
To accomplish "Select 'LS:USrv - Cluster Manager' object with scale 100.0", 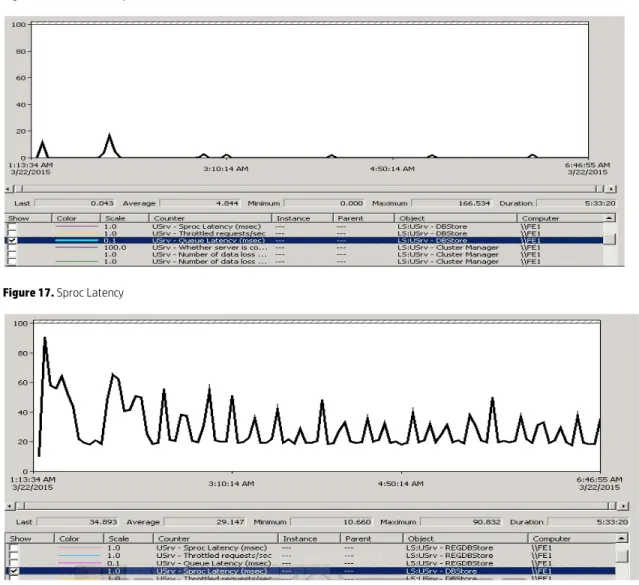I will pos(448,247).
